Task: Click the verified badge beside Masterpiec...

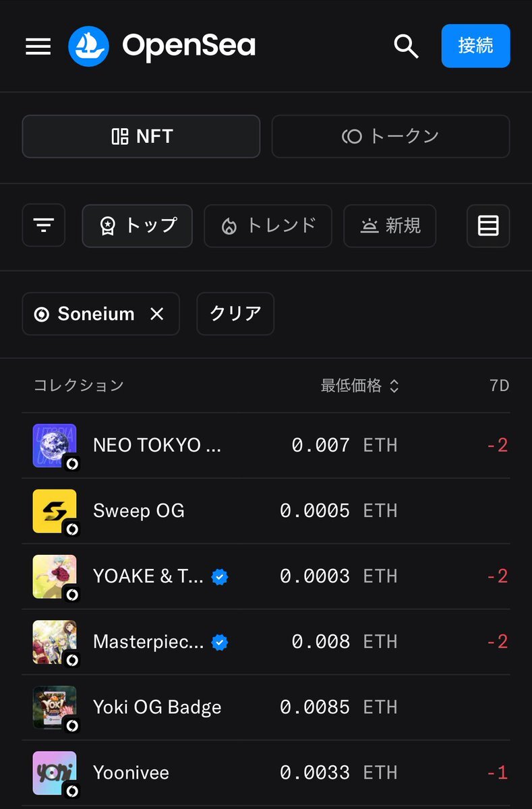Action: click(x=219, y=642)
